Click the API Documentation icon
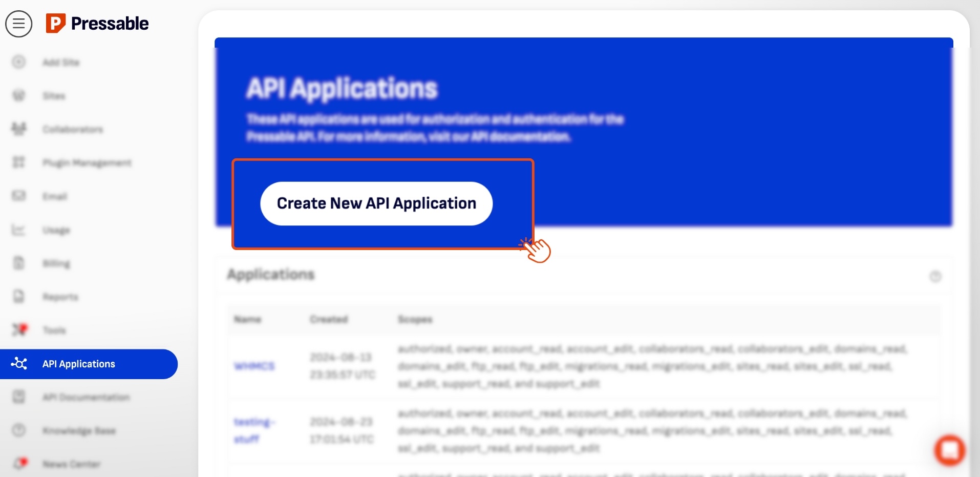 coord(19,397)
